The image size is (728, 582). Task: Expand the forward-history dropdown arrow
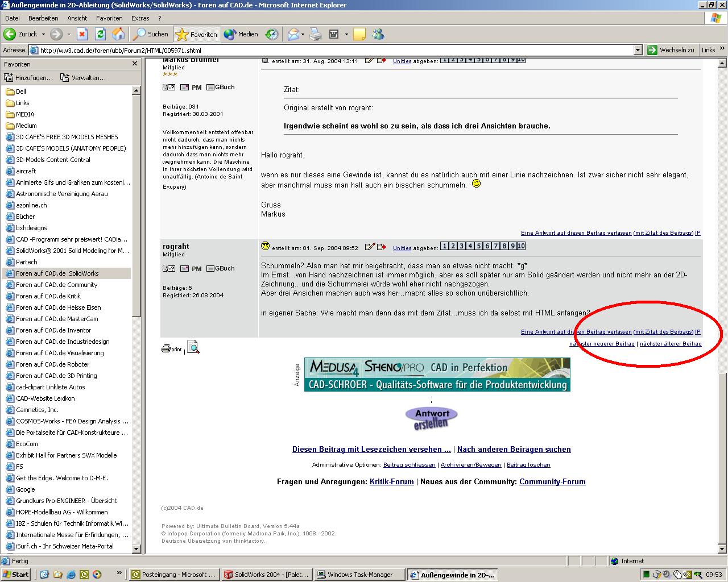coord(68,34)
